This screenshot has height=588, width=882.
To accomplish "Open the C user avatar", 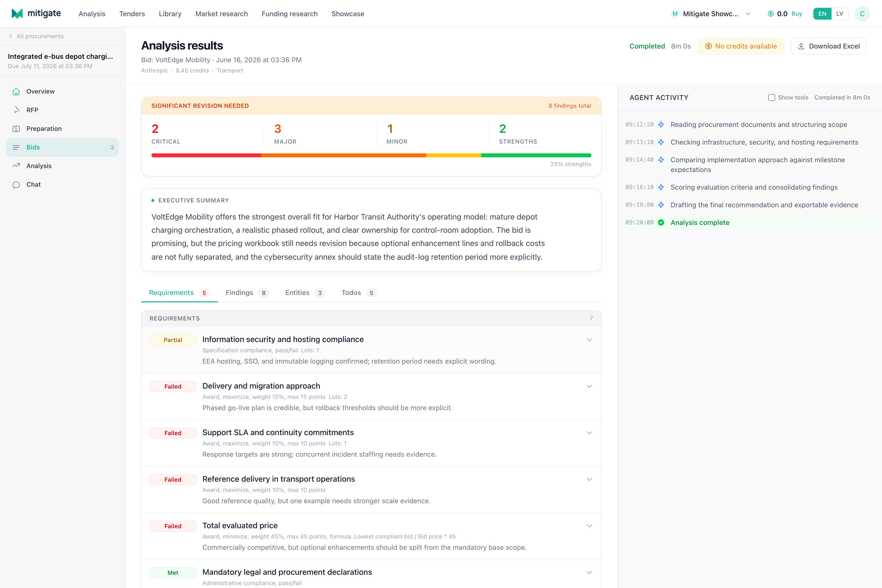I will click(x=862, y=14).
